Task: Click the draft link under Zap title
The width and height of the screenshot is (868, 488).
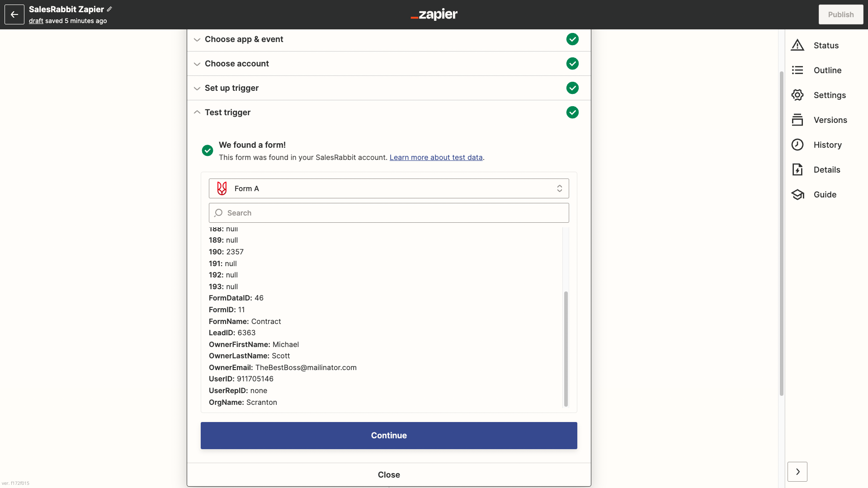Action: point(36,21)
